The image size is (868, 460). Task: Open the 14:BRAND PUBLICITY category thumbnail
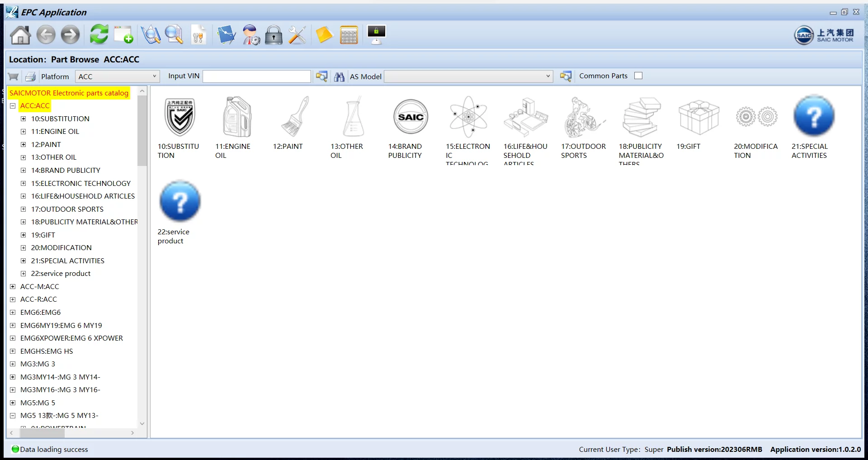pos(410,118)
